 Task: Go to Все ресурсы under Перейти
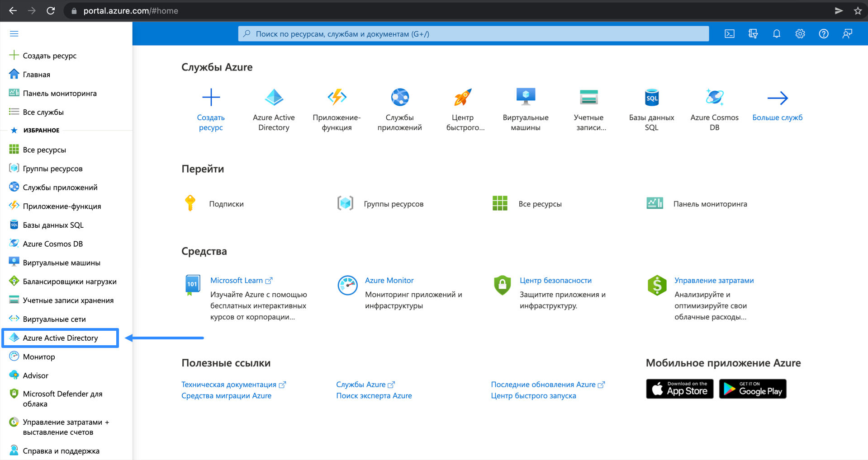pyautogui.click(x=527, y=204)
